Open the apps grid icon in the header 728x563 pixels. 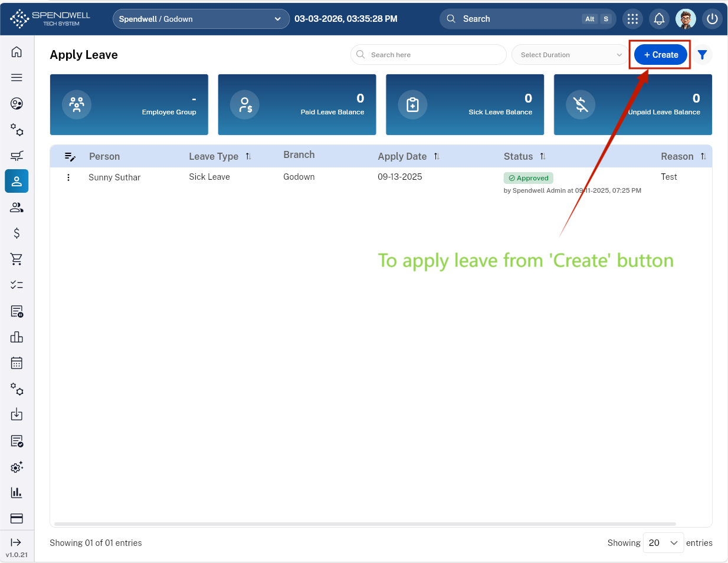(x=632, y=19)
